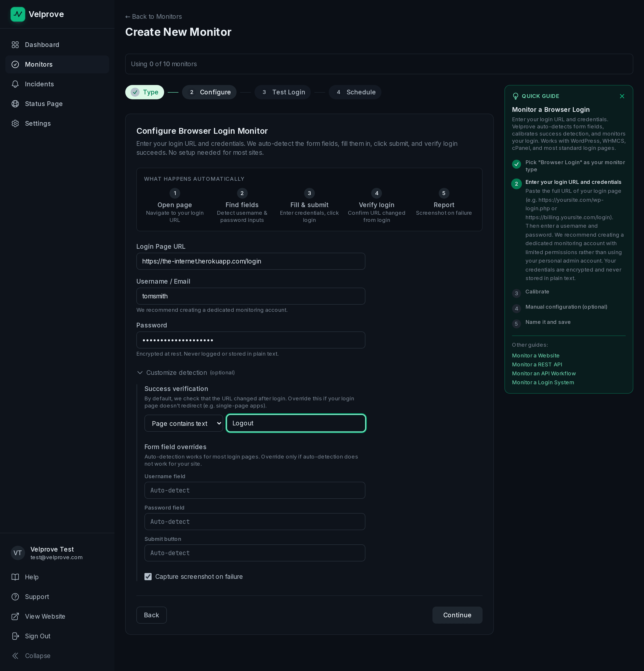The width and height of the screenshot is (644, 671).
Task: Click the Sign Out door icon
Action: coord(15,636)
